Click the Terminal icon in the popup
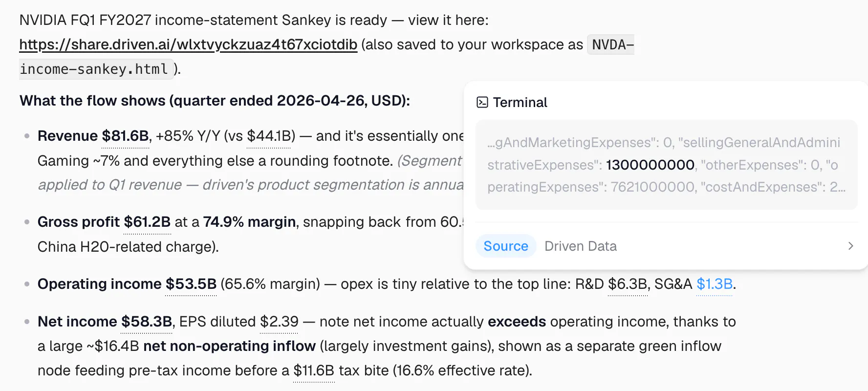The width and height of the screenshot is (868, 391). coord(482,102)
